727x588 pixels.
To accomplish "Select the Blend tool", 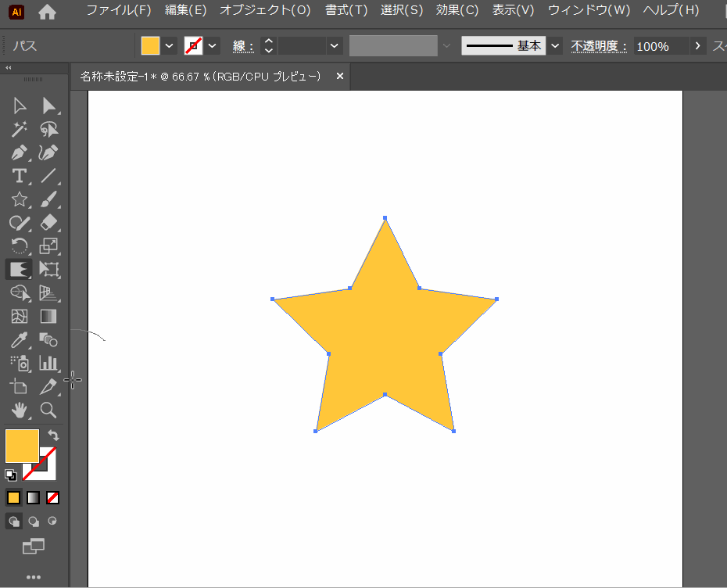I will click(x=48, y=340).
